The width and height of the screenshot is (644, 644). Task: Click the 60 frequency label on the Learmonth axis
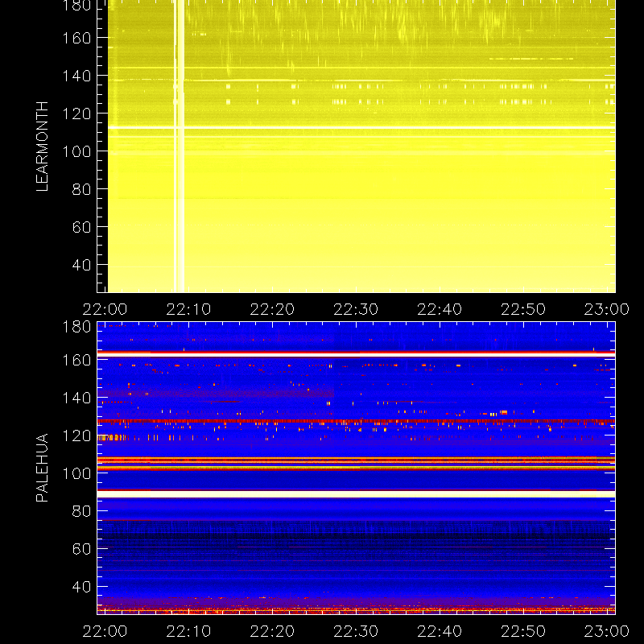point(82,227)
